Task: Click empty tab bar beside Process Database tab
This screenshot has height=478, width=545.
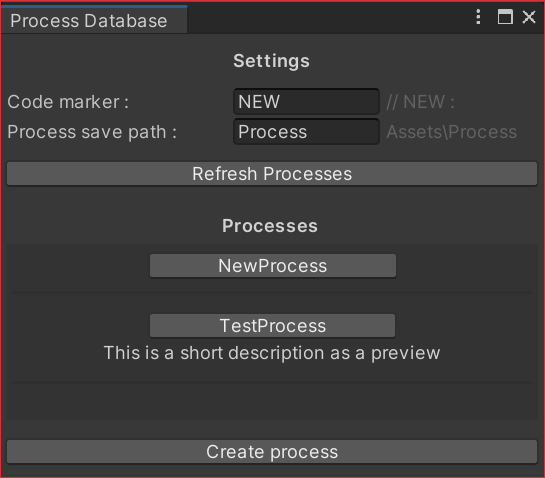Action: 328,19
